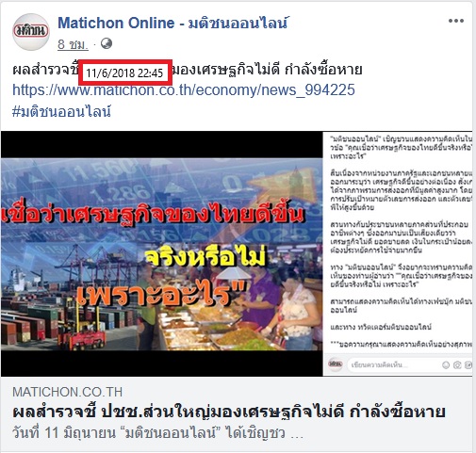Add a GIF using the GIF icon
Viewport: 476px width, 453px height.
(x=468, y=365)
